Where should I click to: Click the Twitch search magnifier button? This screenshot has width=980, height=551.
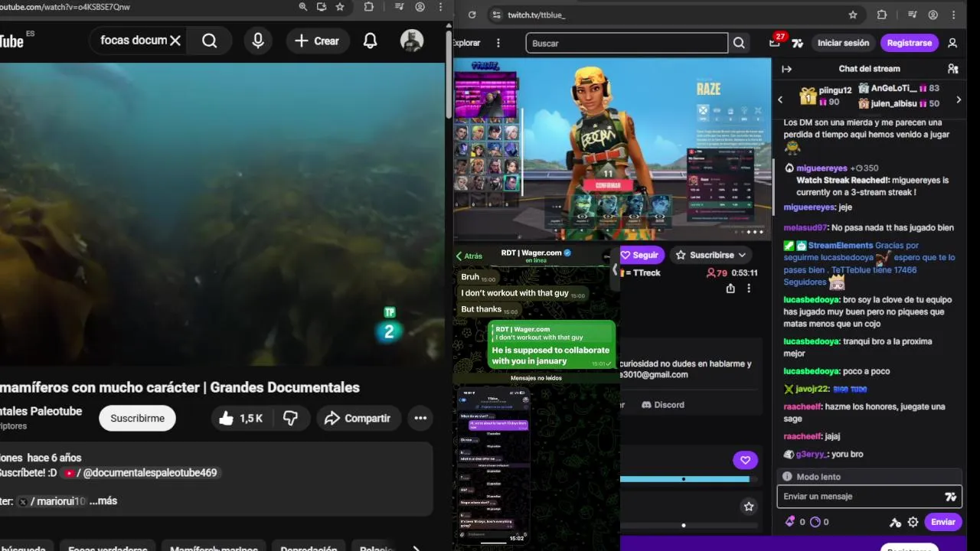(739, 43)
